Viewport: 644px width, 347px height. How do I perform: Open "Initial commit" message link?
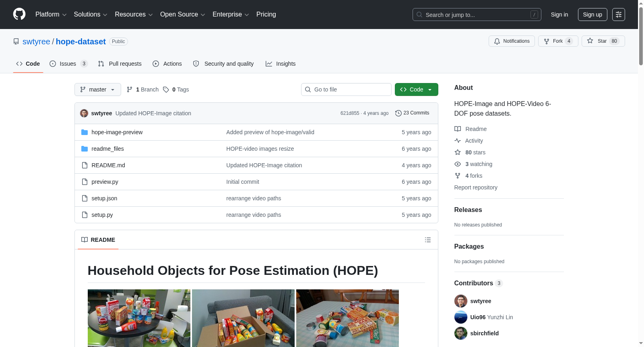click(243, 182)
